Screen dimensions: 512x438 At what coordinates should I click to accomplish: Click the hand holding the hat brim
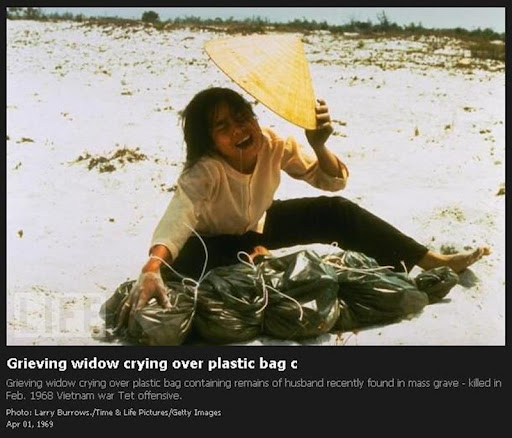(322, 120)
